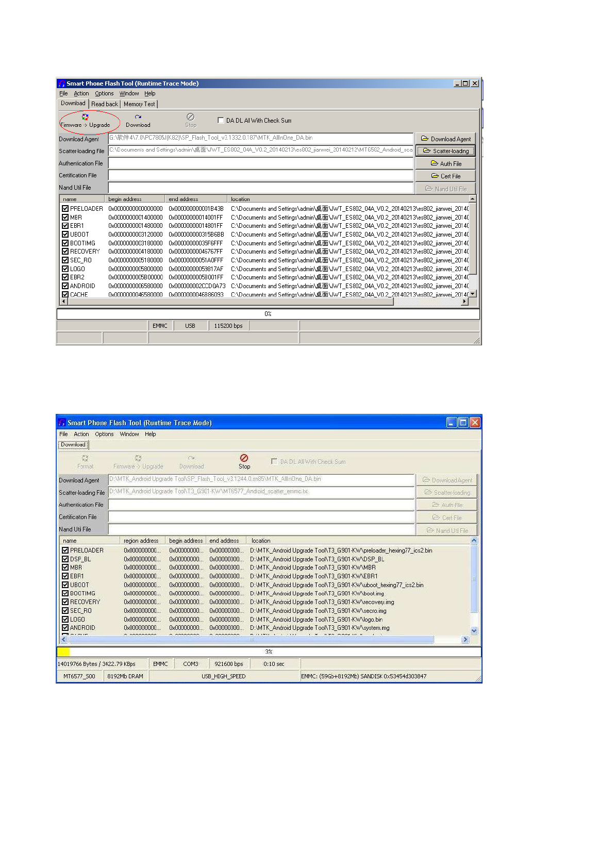The image size is (614, 868).
Task: Toggle DA DL All With Check Sum, upper window
Action: tap(221, 121)
